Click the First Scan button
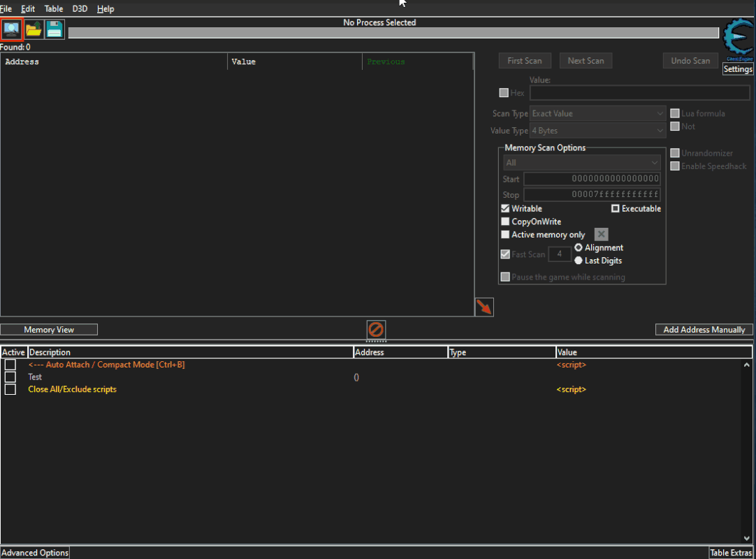The width and height of the screenshot is (756, 559). pyautogui.click(x=525, y=61)
